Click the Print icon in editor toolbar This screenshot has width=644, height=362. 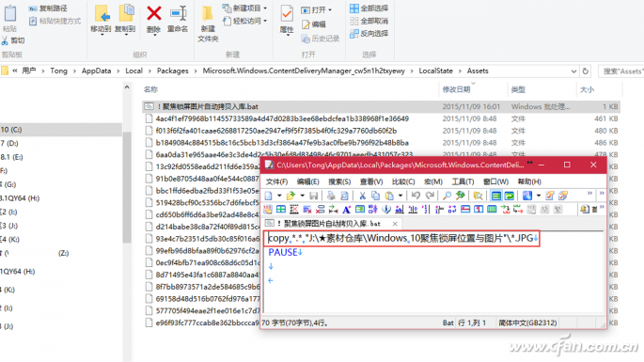331,196
